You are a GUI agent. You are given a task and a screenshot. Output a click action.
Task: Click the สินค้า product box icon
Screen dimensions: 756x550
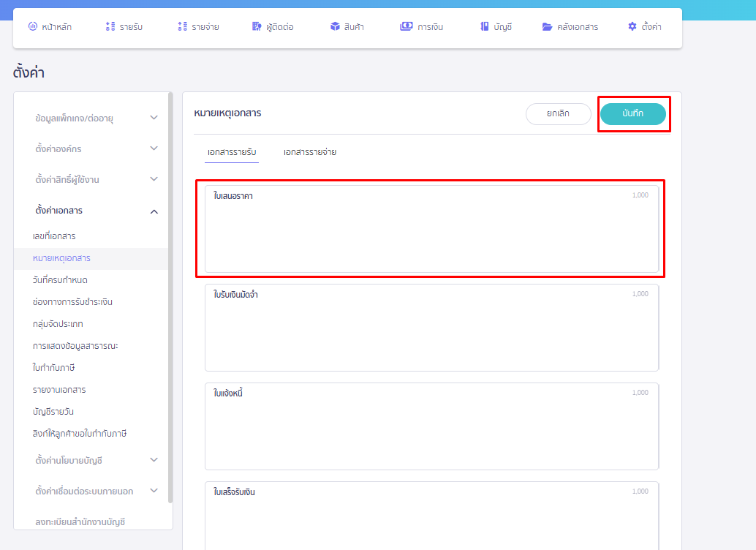coord(335,27)
